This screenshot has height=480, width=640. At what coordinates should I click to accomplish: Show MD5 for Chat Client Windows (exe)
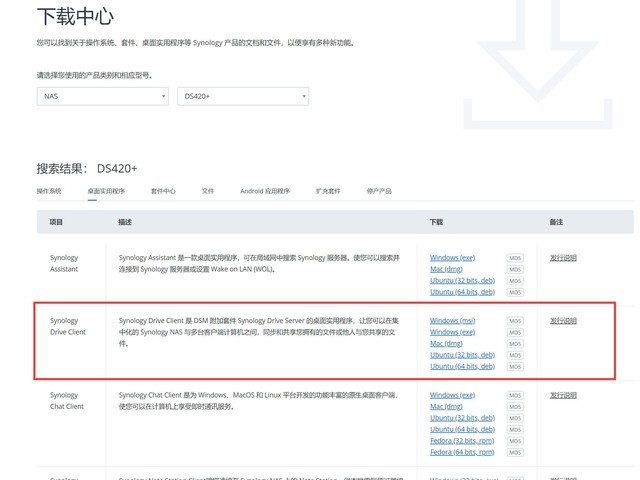pos(515,395)
